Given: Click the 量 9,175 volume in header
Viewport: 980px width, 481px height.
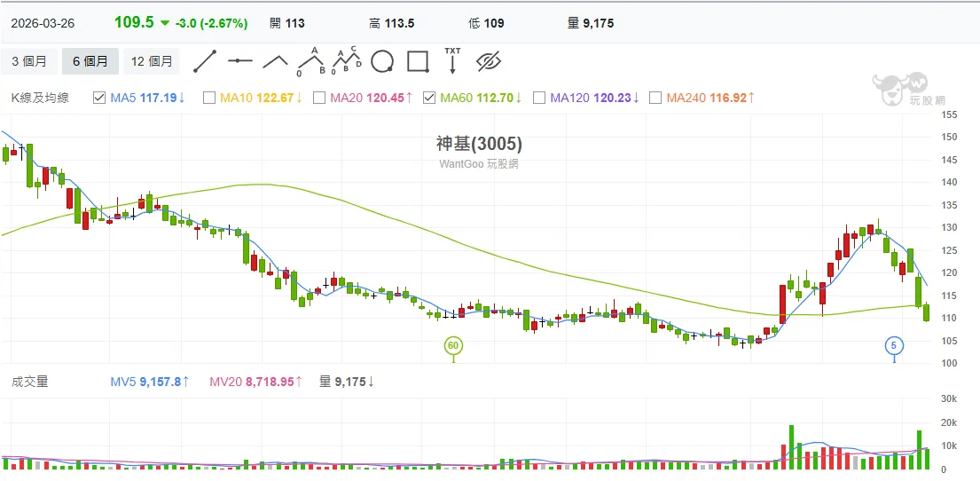Looking at the screenshot, I should tap(590, 23).
